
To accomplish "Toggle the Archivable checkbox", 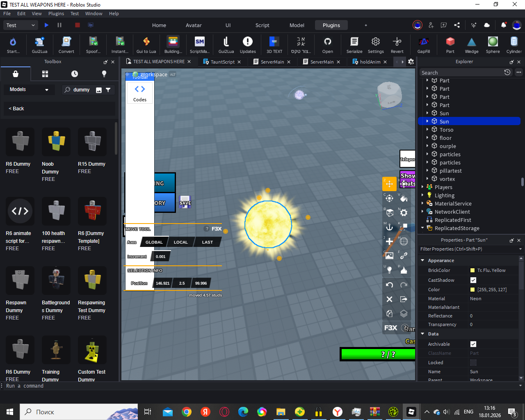I will 473,344.
